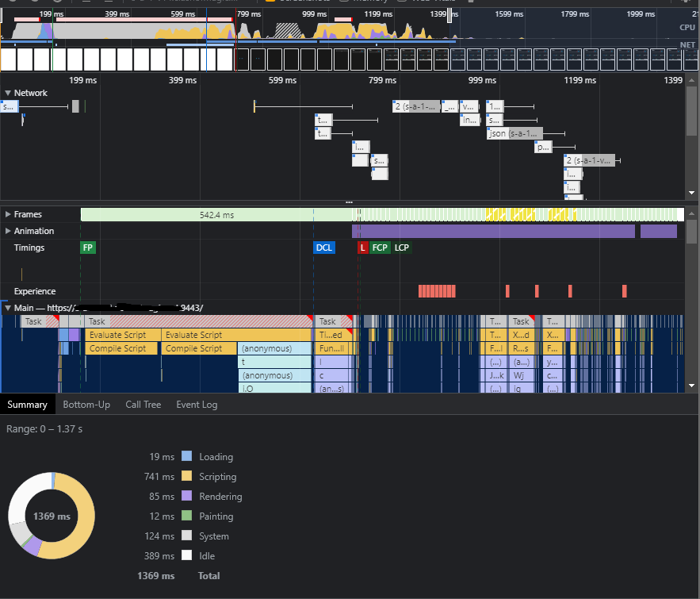Click the Rendering purple color swatch
Viewport: 700px width, 599px height.
point(186,496)
